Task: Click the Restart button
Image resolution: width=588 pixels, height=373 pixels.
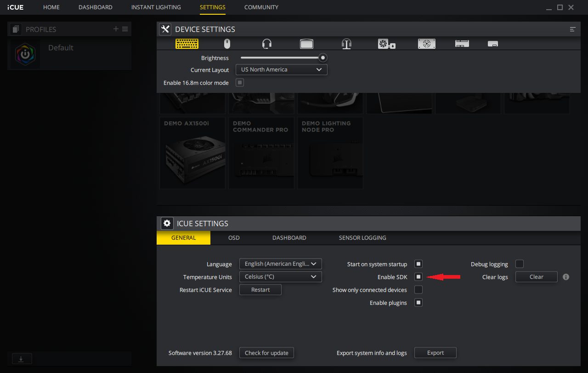Action: (x=260, y=290)
